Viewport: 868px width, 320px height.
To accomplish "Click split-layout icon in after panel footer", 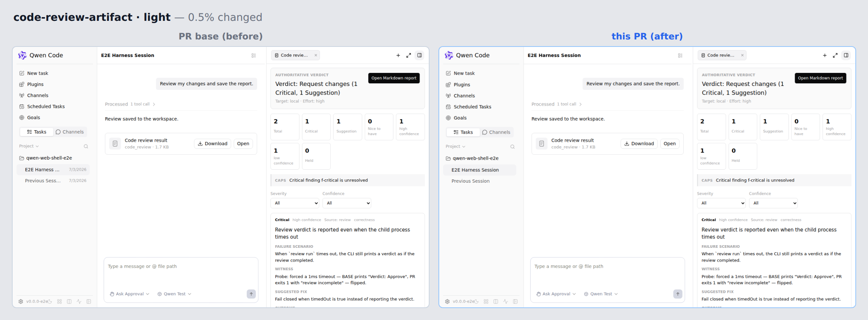I will tap(496, 301).
